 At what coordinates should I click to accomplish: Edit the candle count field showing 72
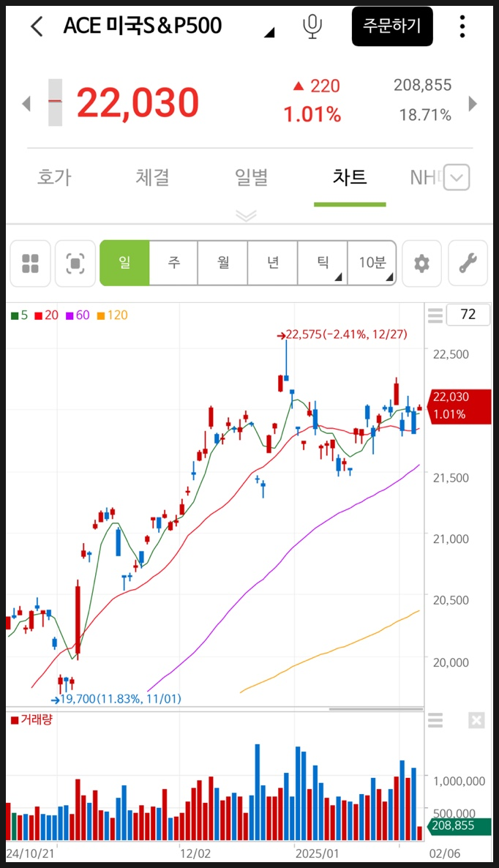pos(468,315)
